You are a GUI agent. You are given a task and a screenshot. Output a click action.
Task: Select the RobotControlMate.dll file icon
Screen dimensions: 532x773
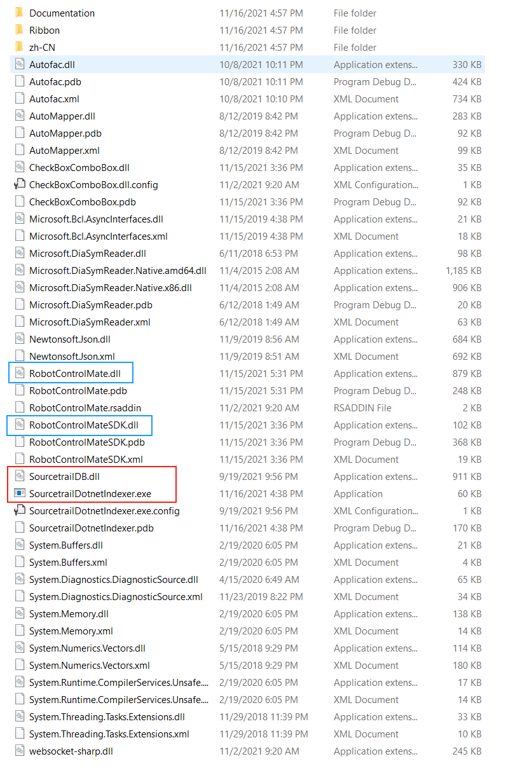click(20, 373)
